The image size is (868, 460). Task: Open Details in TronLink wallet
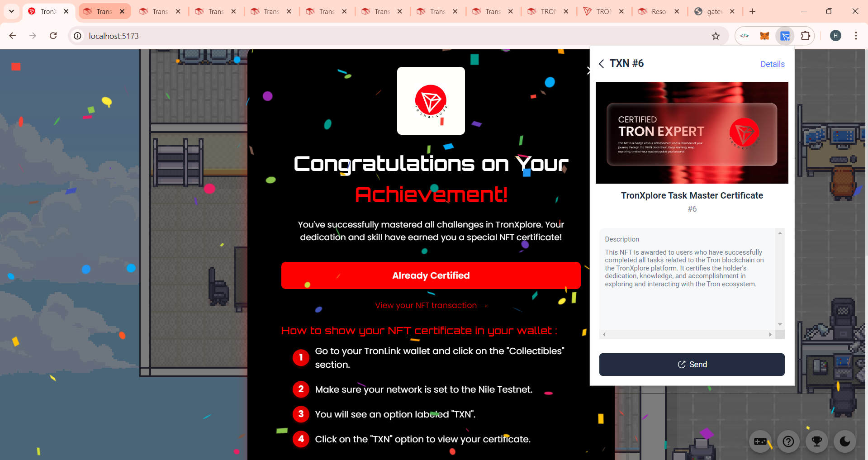(772, 64)
